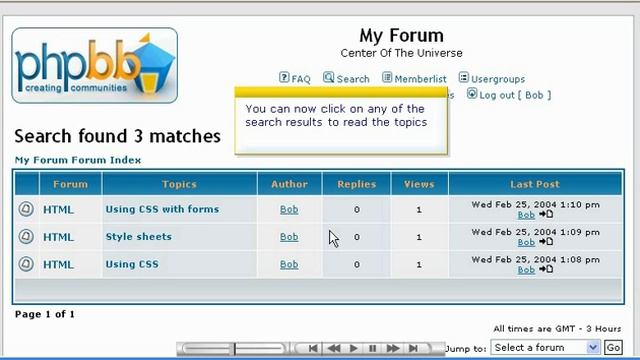
Task: Pause the tutorial playback
Action: point(373,349)
